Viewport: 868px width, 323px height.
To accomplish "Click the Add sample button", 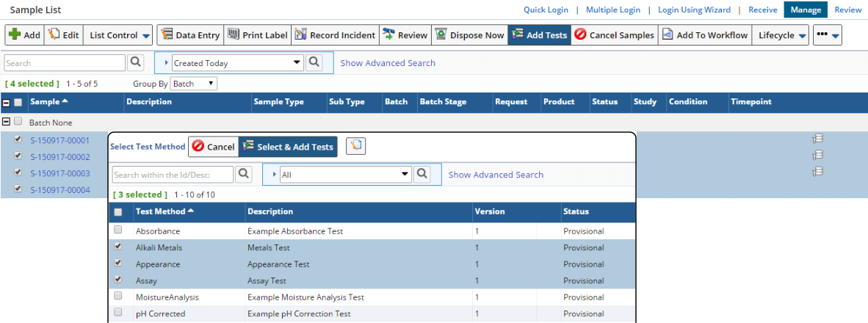I will pos(23,35).
